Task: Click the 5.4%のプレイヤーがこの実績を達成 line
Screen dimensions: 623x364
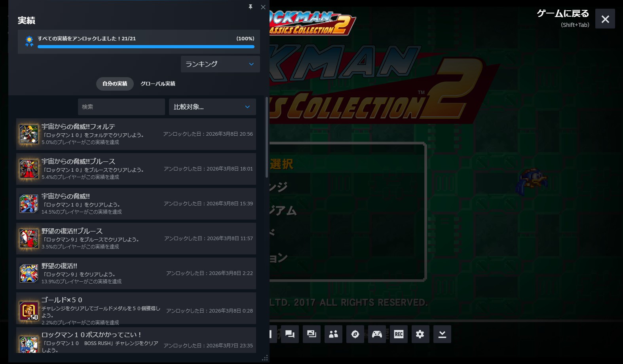Action: [x=80, y=177]
